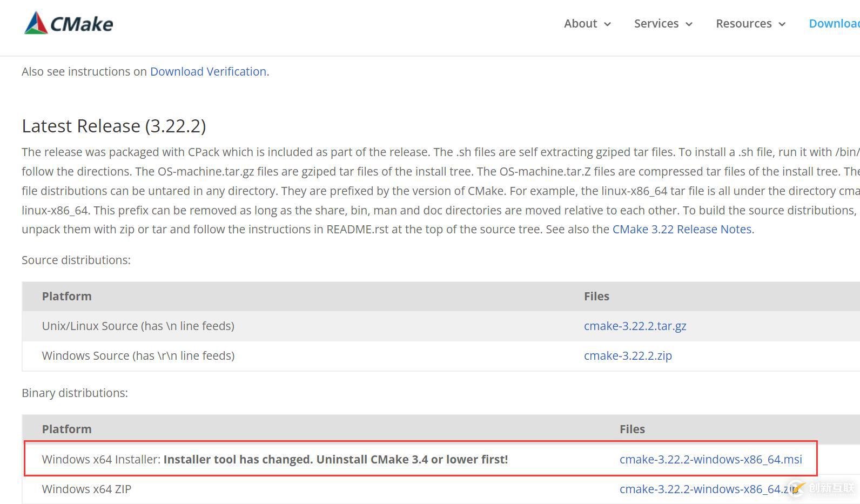Expand the chevron beside About
The width and height of the screenshot is (860, 504).
pyautogui.click(x=608, y=24)
